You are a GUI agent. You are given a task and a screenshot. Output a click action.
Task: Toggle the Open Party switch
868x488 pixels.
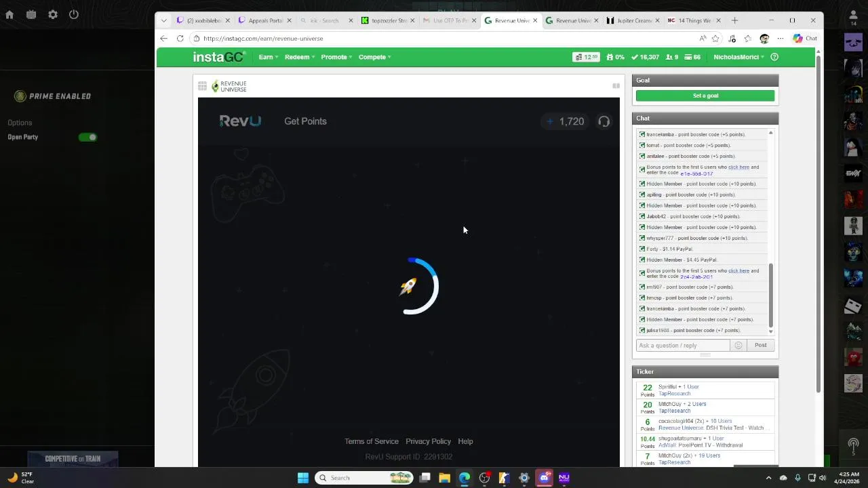(87, 137)
